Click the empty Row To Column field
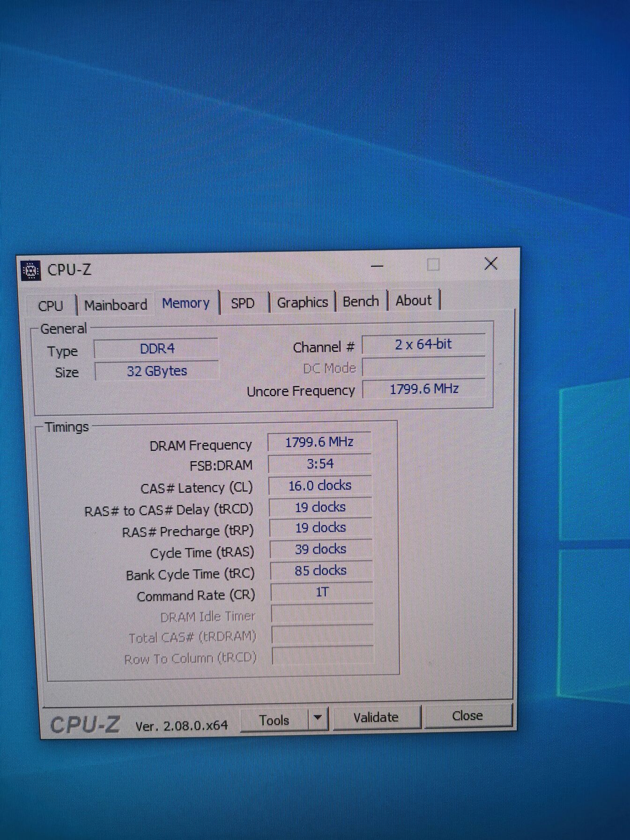 (x=323, y=656)
